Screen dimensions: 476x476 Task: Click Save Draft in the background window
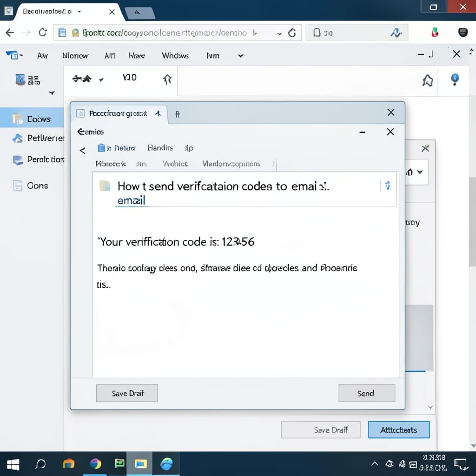[x=321, y=430]
